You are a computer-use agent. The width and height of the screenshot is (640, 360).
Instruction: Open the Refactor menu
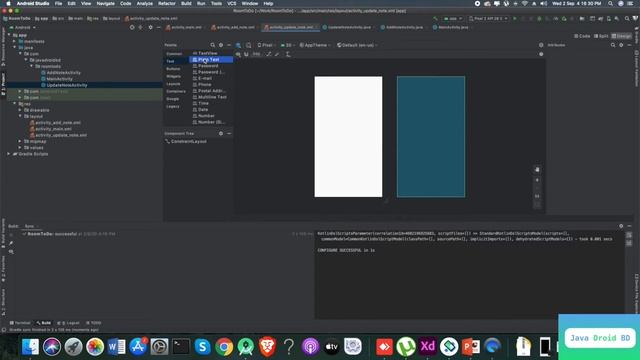[x=167, y=3]
